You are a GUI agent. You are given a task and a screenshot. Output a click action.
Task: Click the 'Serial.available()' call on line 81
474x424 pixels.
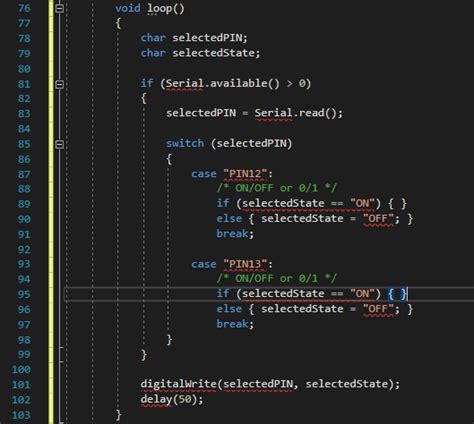point(223,83)
